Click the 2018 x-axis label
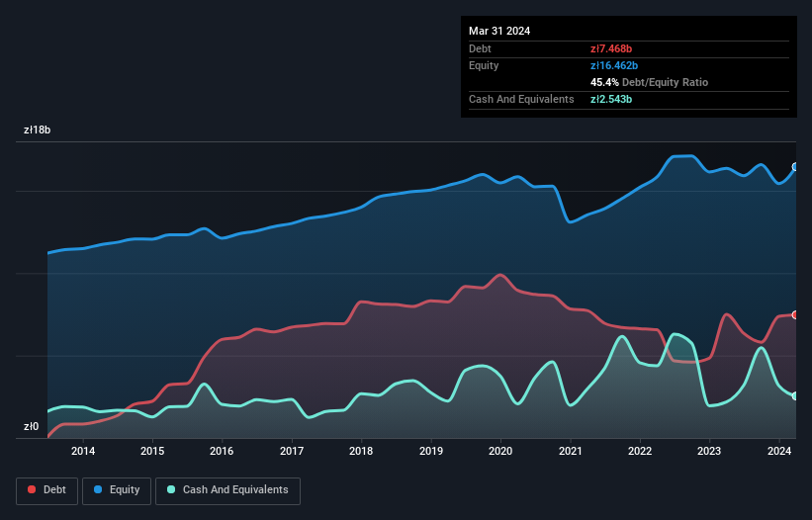This screenshot has height=520, width=812. tap(361, 451)
